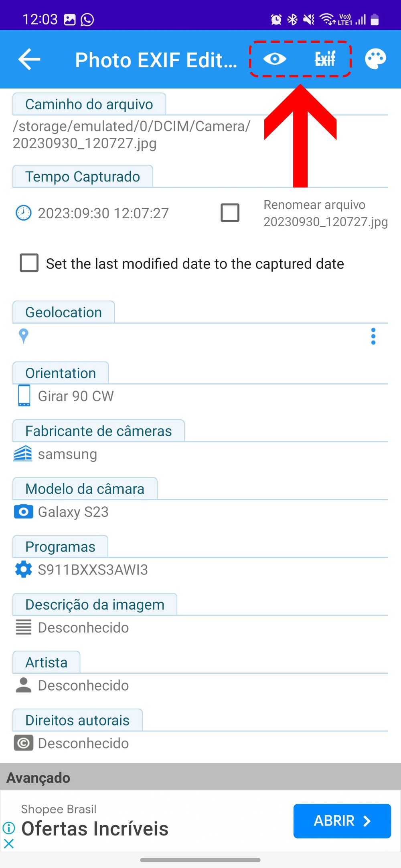
Task: Open the Exif viewer icon
Action: coord(325,59)
